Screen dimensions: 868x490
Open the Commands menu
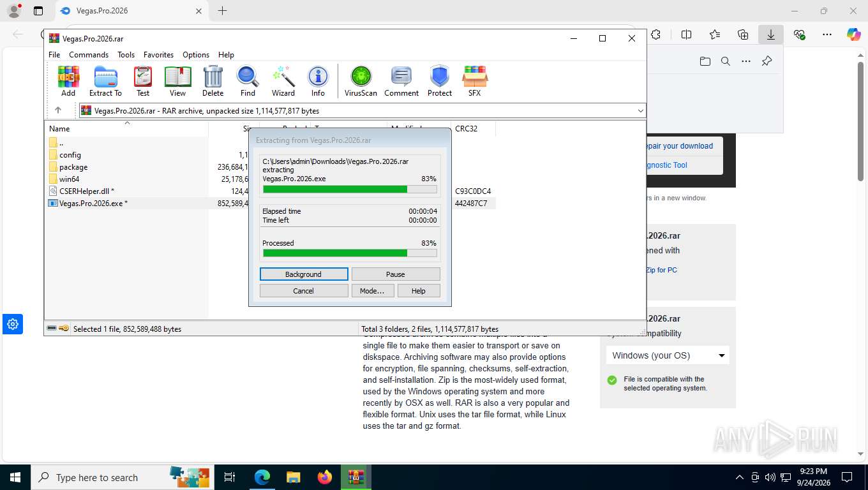89,55
